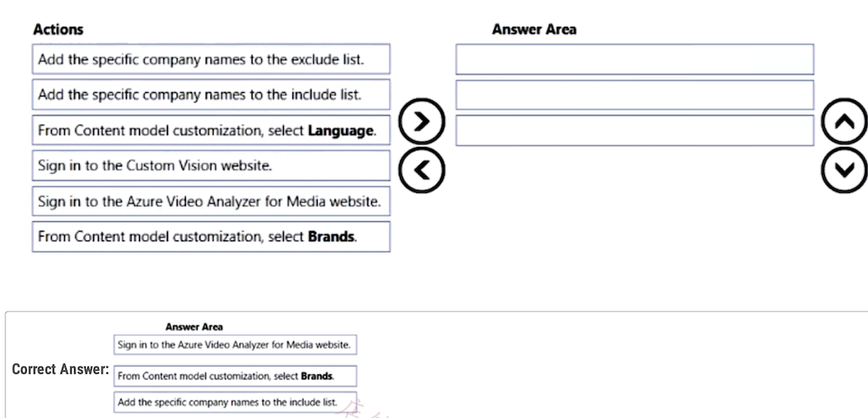
Task: Select 'From Content model customization, select Brands'
Action: coord(211,237)
